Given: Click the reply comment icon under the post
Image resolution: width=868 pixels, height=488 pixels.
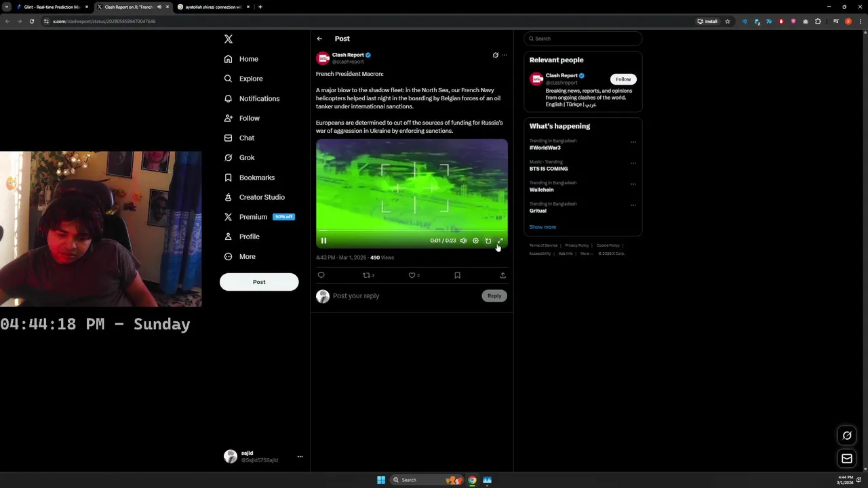Looking at the screenshot, I should pyautogui.click(x=321, y=275).
